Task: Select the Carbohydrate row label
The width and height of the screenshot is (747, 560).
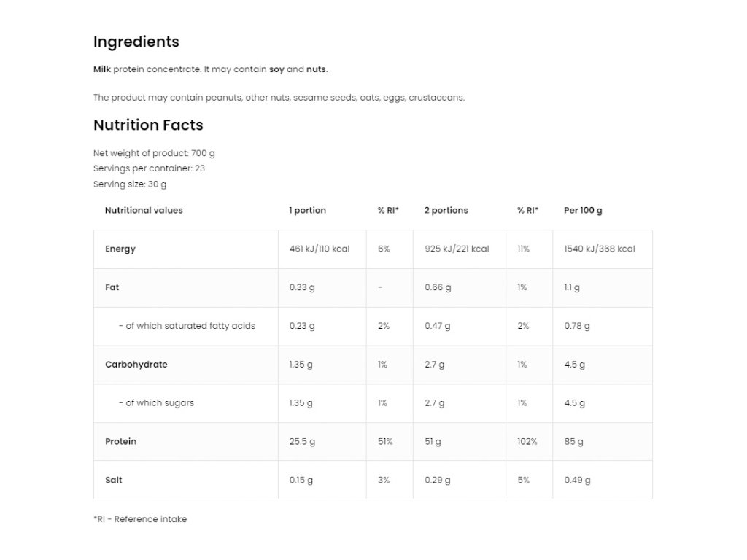Action: 136,365
